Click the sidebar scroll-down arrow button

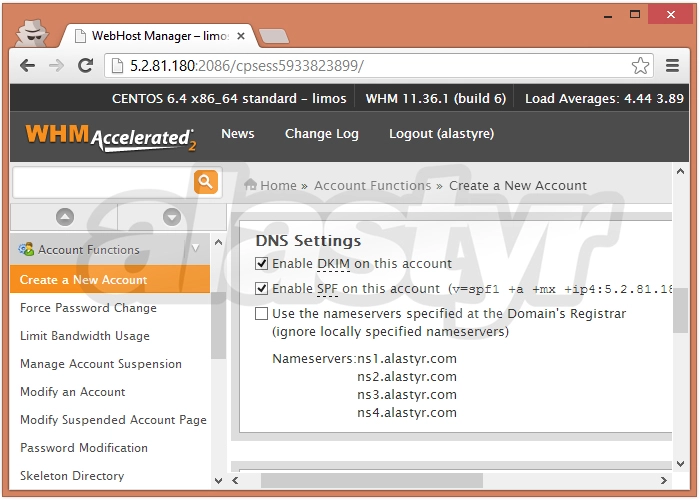coord(172,217)
